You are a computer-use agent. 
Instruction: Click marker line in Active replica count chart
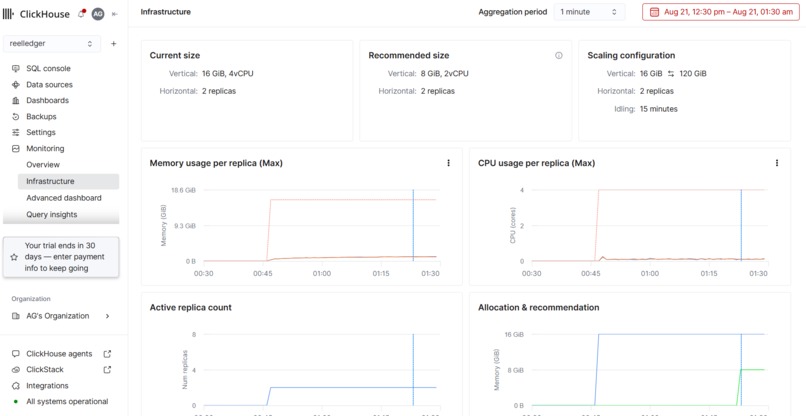click(413, 370)
